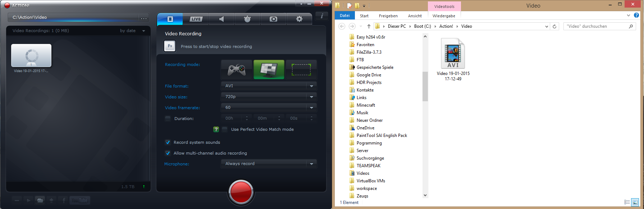Click the Facebook share icon
The height and width of the screenshot is (209, 644).
coord(64,200)
